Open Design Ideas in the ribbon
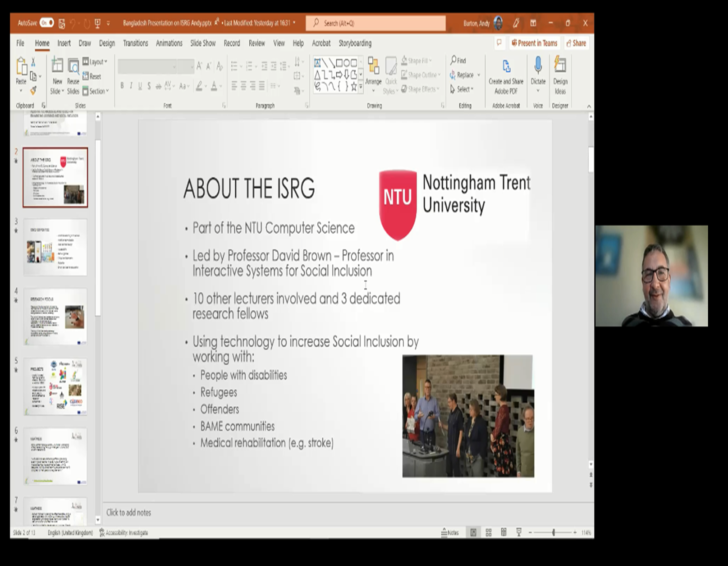Viewport: 728px width, 566px height. [x=560, y=75]
